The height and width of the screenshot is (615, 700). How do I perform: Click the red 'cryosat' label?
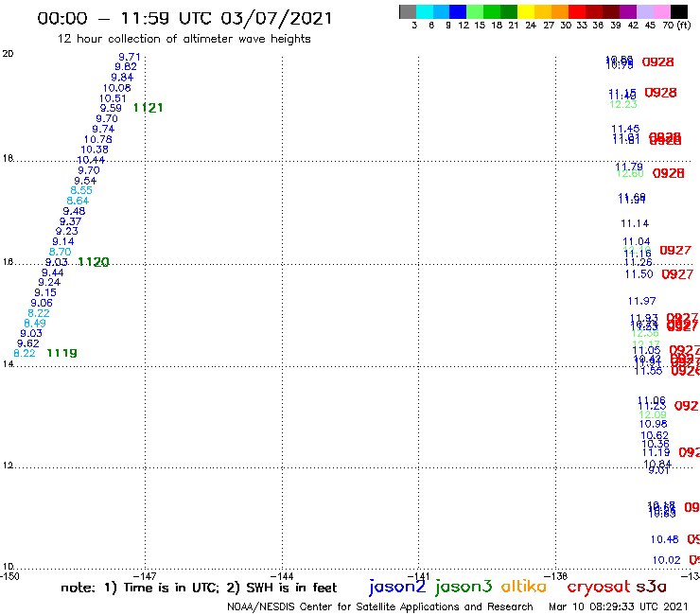click(599, 587)
